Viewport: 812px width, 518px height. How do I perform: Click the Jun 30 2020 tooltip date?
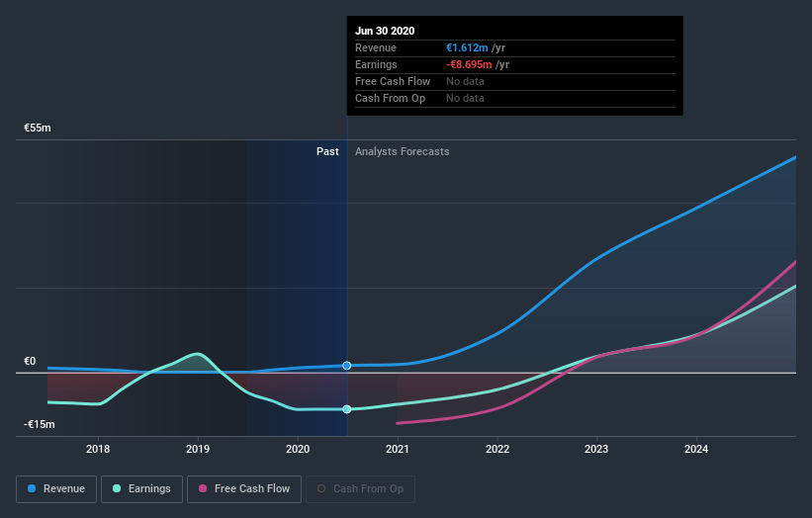click(x=385, y=31)
